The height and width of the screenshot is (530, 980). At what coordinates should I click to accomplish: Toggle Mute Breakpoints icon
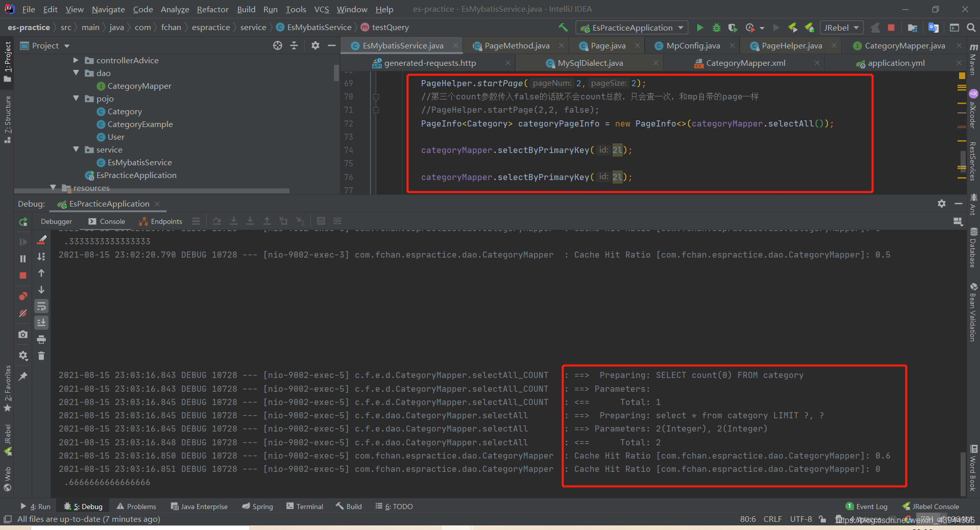pyautogui.click(x=23, y=313)
